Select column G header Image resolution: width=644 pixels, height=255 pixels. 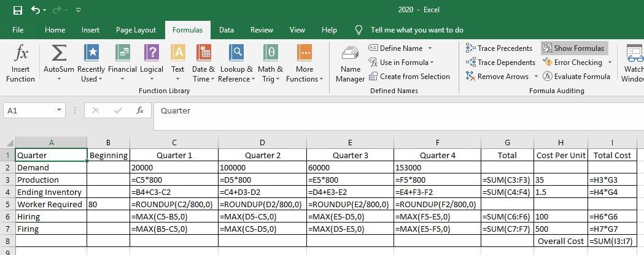[507, 143]
